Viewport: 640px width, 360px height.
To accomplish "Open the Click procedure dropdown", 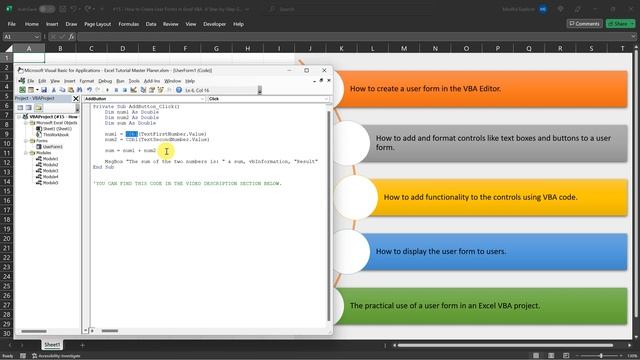I will click(x=326, y=99).
